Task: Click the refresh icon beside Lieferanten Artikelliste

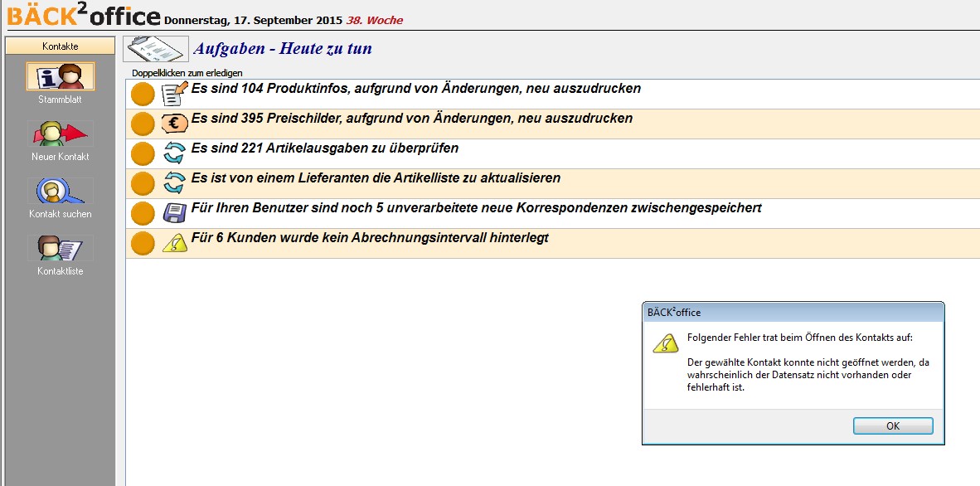Action: (175, 183)
